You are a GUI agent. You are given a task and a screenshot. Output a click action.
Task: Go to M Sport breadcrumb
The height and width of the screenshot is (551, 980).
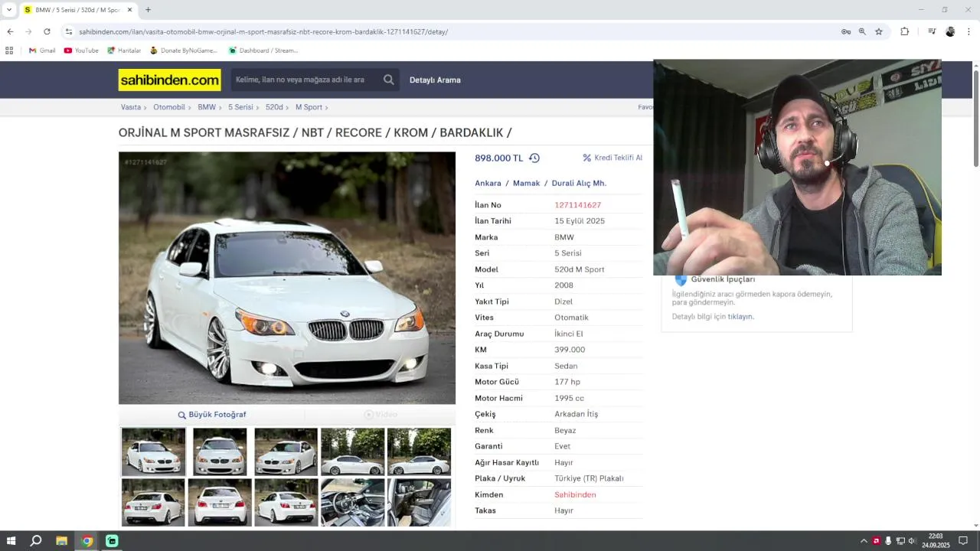point(309,107)
